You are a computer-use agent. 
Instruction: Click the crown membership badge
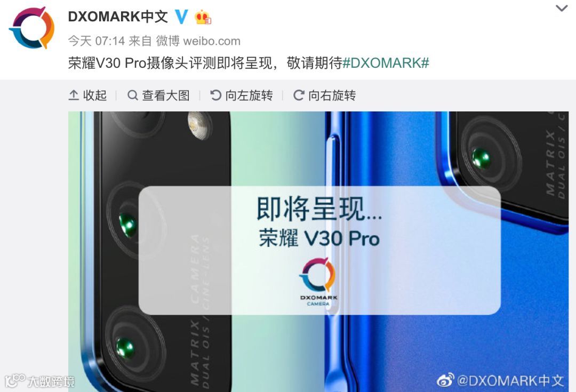coord(203,17)
